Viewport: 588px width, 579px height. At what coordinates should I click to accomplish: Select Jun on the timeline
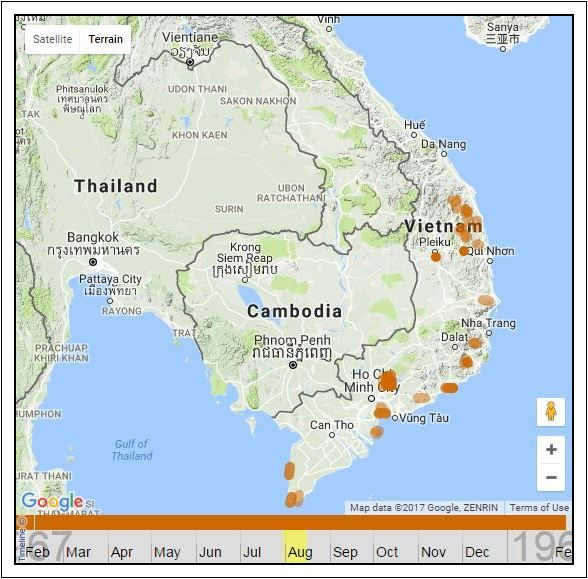pyautogui.click(x=210, y=552)
